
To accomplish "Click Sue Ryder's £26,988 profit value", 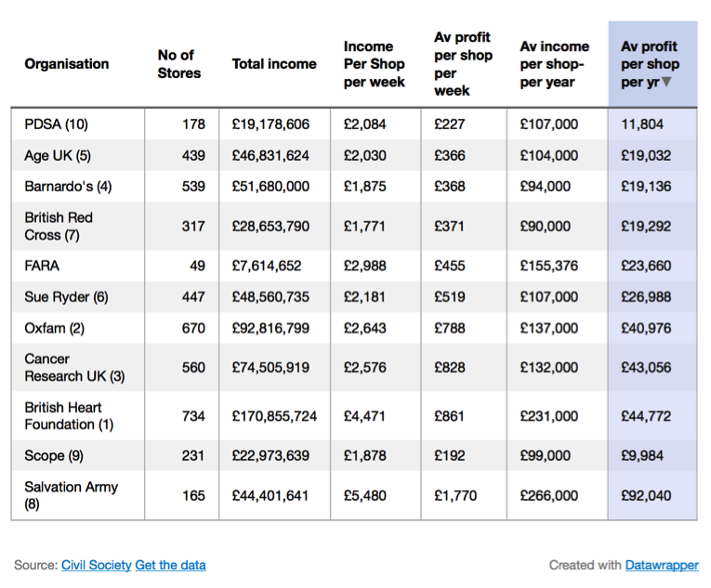I will [646, 297].
